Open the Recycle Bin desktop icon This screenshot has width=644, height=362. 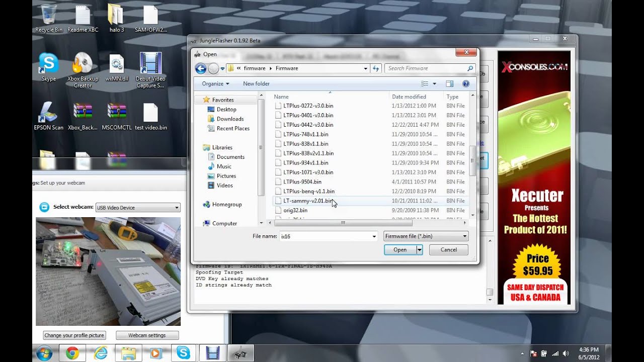48,19
